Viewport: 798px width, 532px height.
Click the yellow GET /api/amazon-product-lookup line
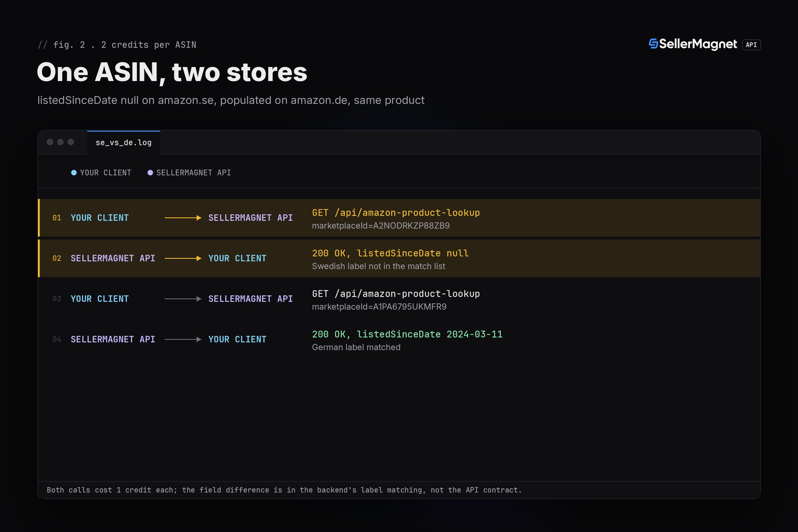point(396,212)
